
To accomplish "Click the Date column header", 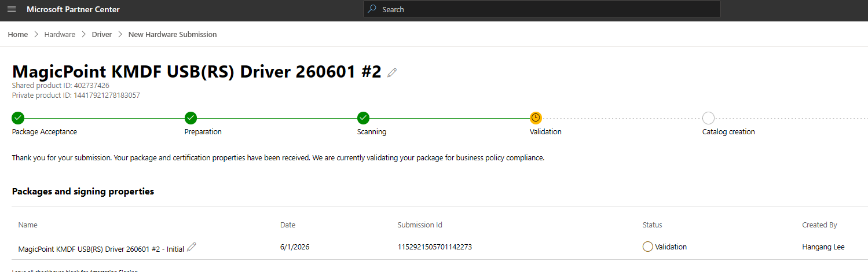I will point(288,225).
